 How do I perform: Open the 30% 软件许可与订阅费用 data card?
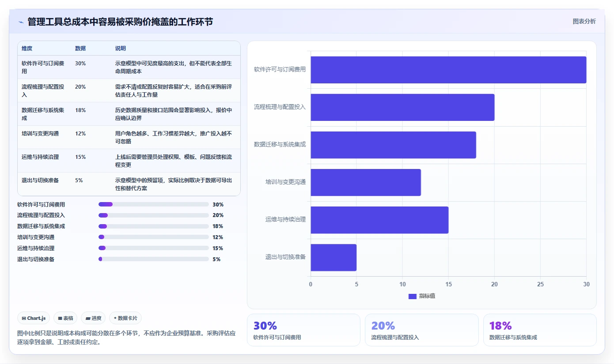coord(303,330)
